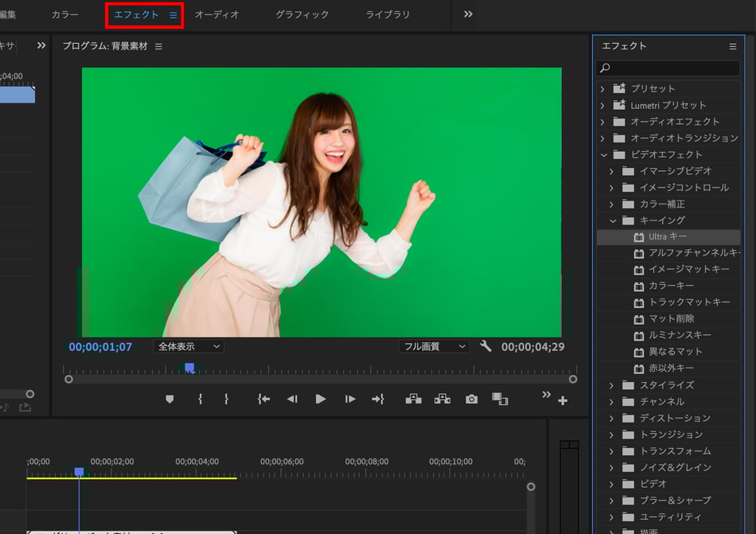Open the wrench settings icon in the monitor
The width and height of the screenshot is (756, 534).
486,346
